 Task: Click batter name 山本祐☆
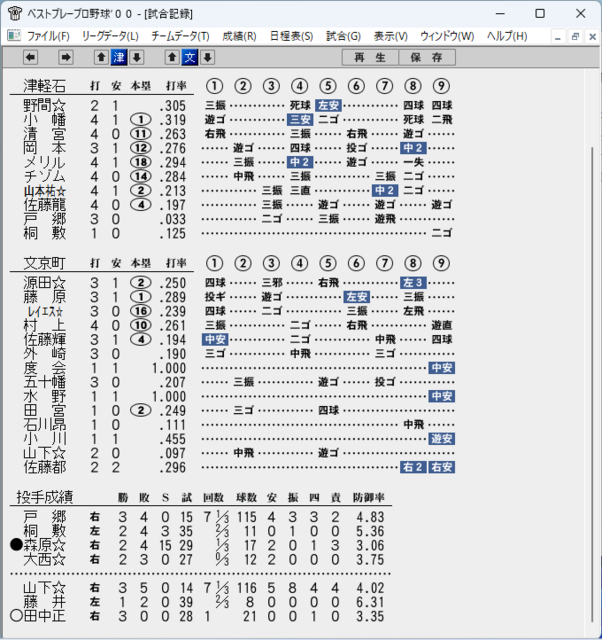pyautogui.click(x=44, y=191)
